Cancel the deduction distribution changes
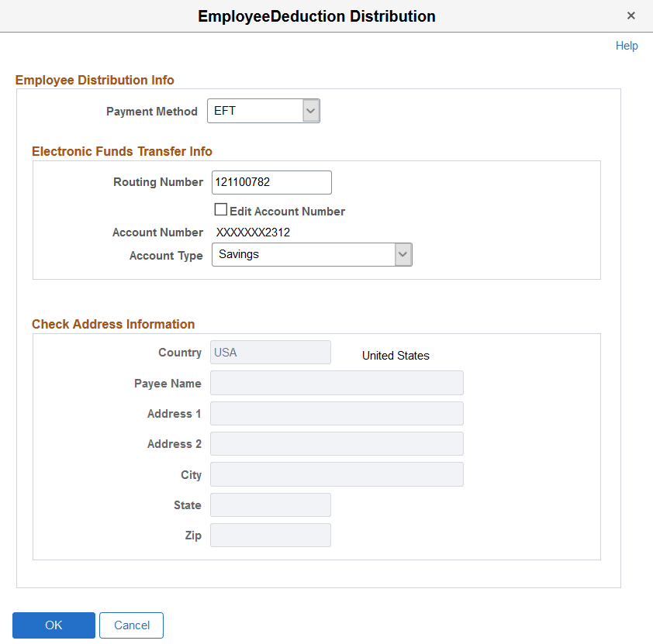This screenshot has width=653, height=644. 131,625
